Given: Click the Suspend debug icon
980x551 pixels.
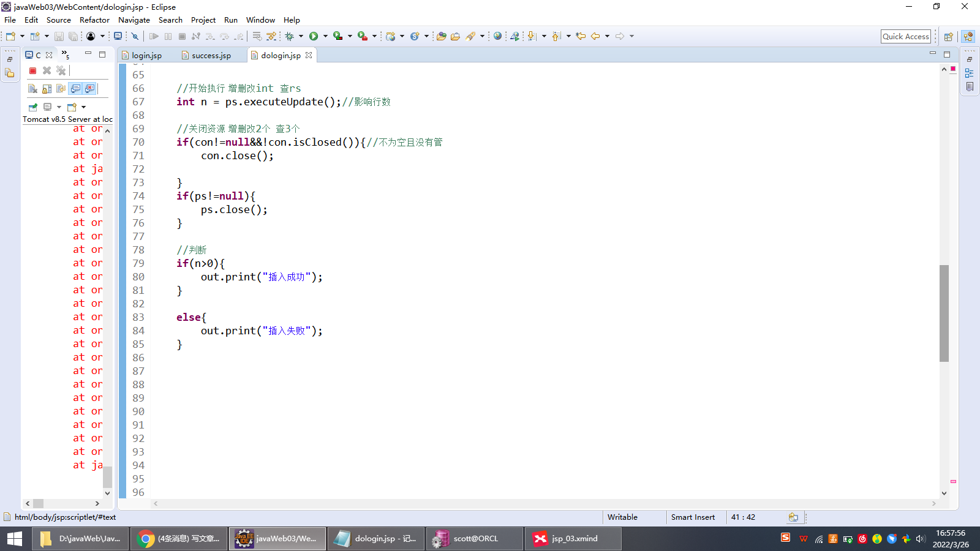Looking at the screenshot, I should pos(168,36).
